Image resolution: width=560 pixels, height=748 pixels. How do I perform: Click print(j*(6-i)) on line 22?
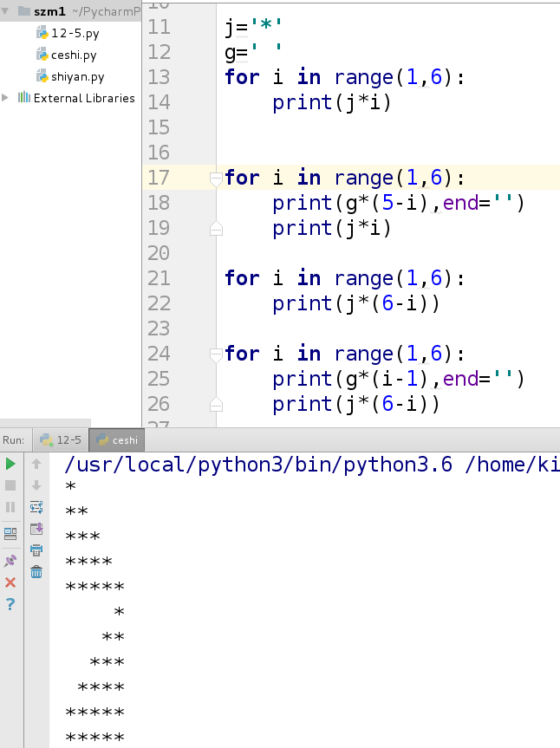[355, 303]
